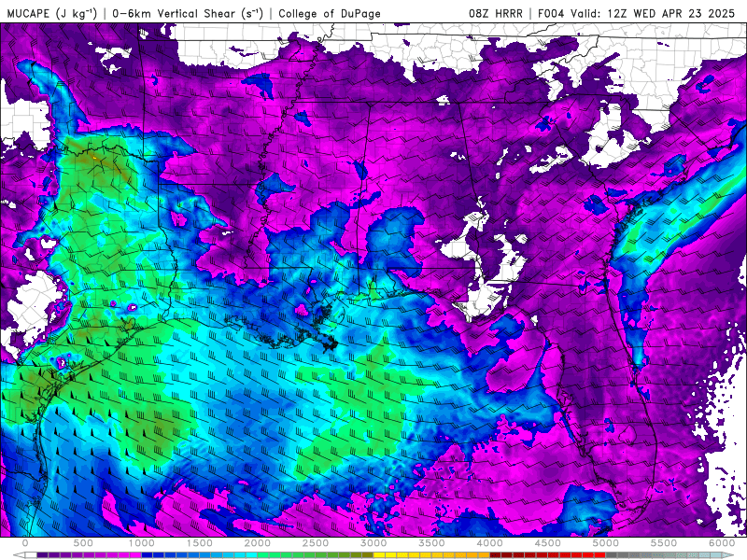This screenshot has height=560, width=747.
Task: Click the College of DuPage credit text
Action: tap(330, 13)
